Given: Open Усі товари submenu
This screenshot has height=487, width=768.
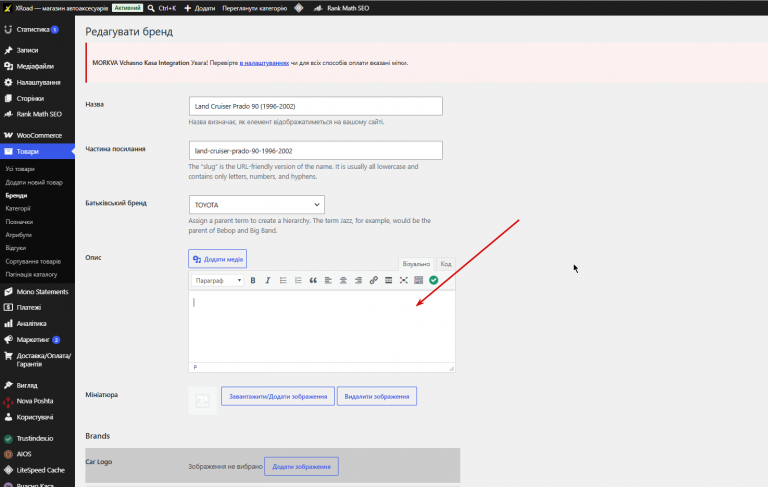Looking at the screenshot, I should [20, 169].
